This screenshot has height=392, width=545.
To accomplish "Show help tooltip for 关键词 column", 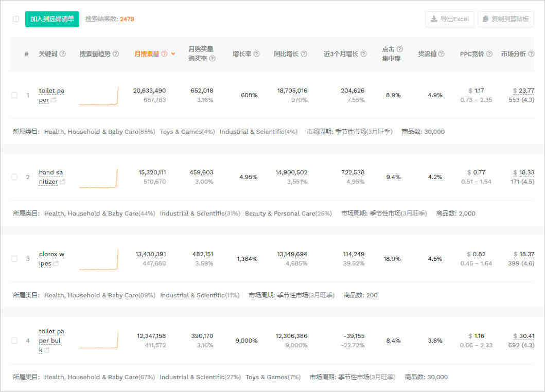I will pyautogui.click(x=63, y=54).
